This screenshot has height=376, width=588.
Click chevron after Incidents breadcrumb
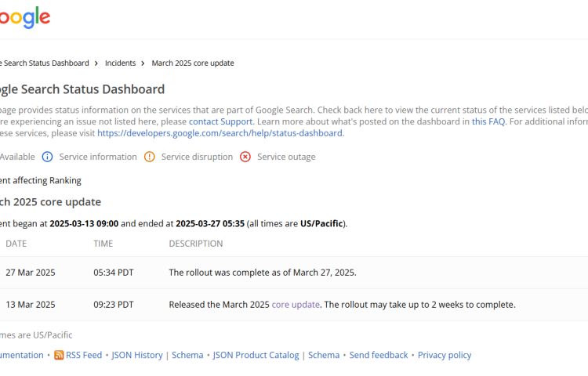pos(143,63)
